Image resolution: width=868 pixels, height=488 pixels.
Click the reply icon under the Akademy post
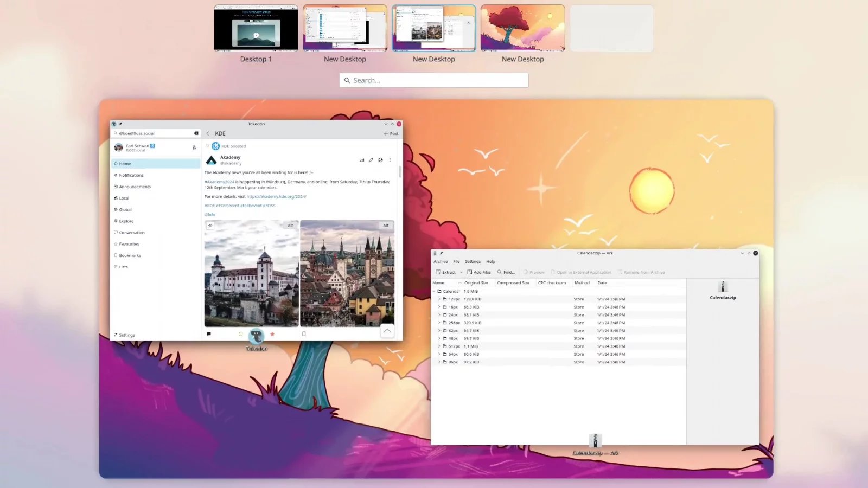209,334
